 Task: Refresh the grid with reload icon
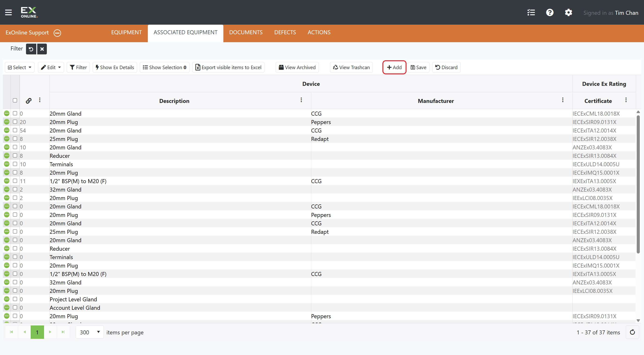632,332
